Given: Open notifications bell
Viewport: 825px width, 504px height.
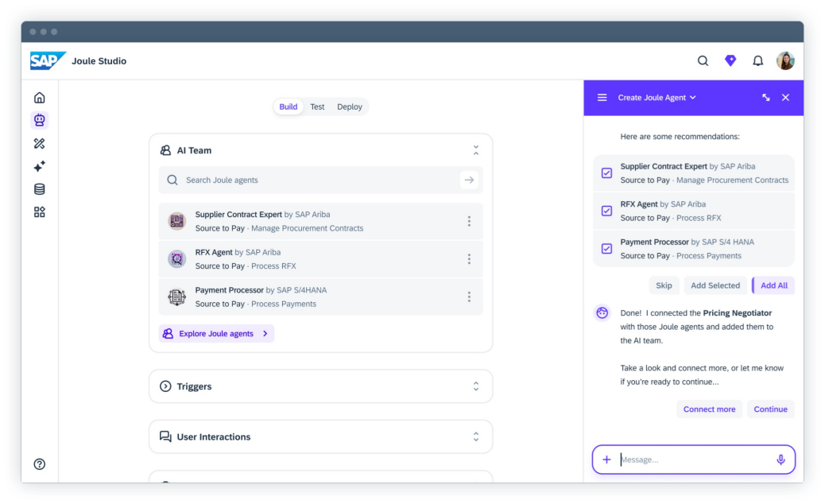Looking at the screenshot, I should pyautogui.click(x=757, y=61).
